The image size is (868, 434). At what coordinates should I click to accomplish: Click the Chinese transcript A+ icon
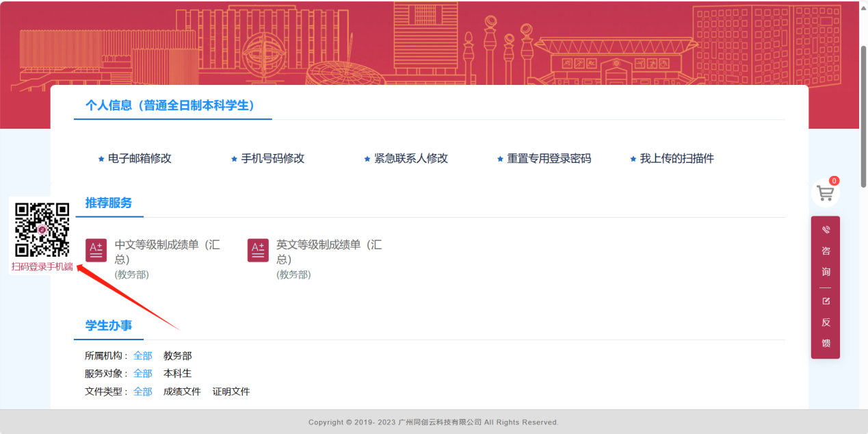[x=96, y=251]
